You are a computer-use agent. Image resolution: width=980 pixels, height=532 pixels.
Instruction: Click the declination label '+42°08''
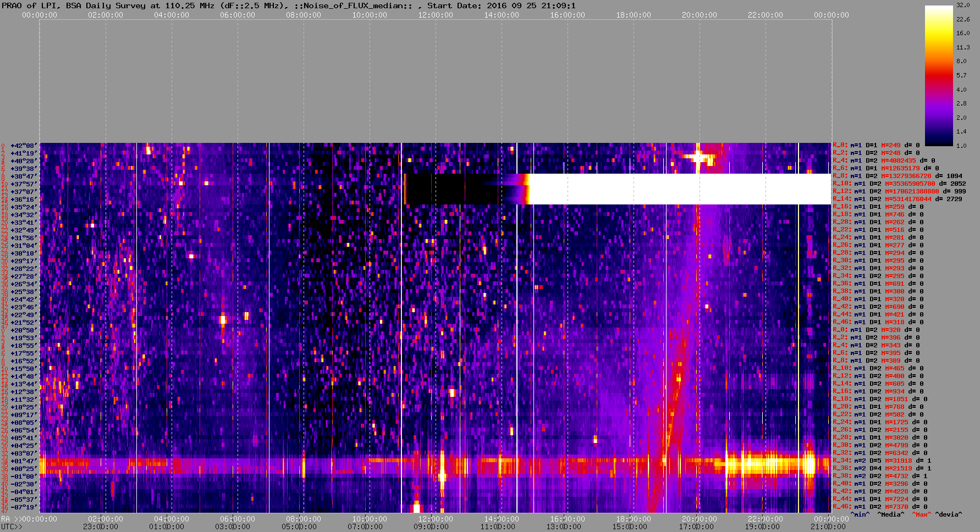pyautogui.click(x=23, y=146)
